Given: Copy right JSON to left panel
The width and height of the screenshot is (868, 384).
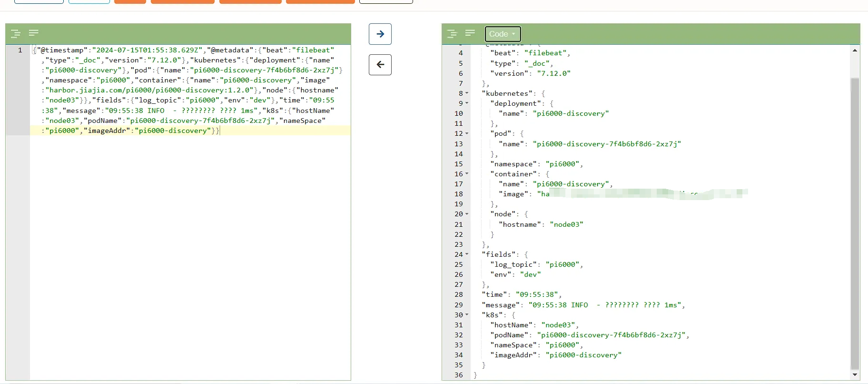Looking at the screenshot, I should [x=380, y=64].
